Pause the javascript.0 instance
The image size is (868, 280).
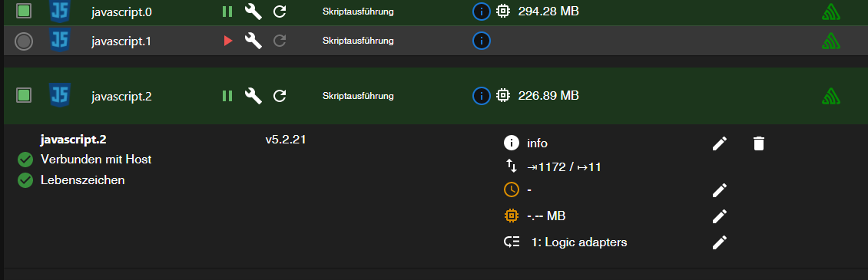(227, 12)
